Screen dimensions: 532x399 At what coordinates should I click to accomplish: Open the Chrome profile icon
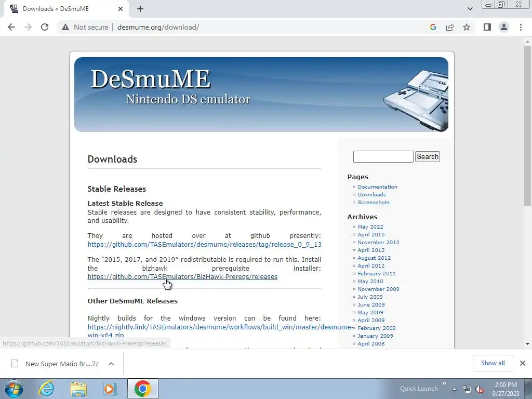[504, 27]
